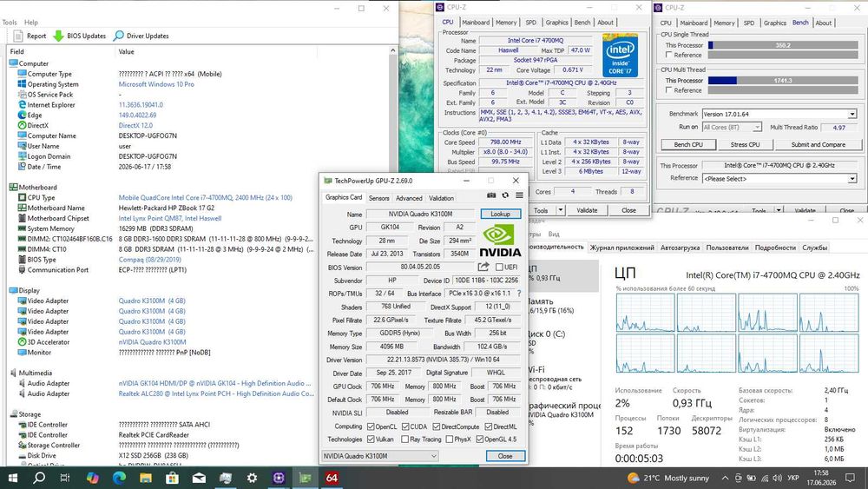The height and width of the screenshot is (489, 868).
Task: Click the Bus Interface question mark
Action: tap(519, 294)
